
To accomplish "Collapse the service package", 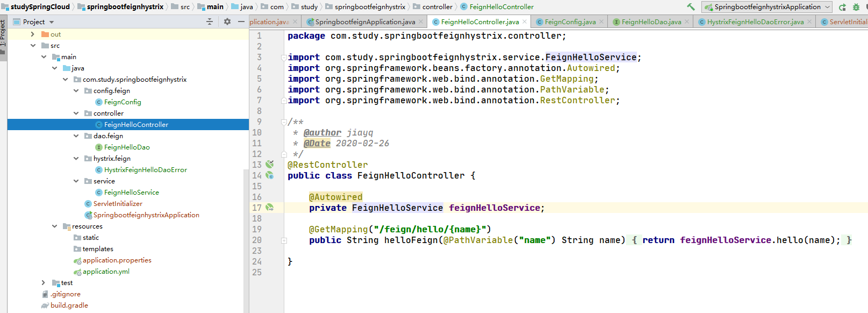I will [76, 181].
